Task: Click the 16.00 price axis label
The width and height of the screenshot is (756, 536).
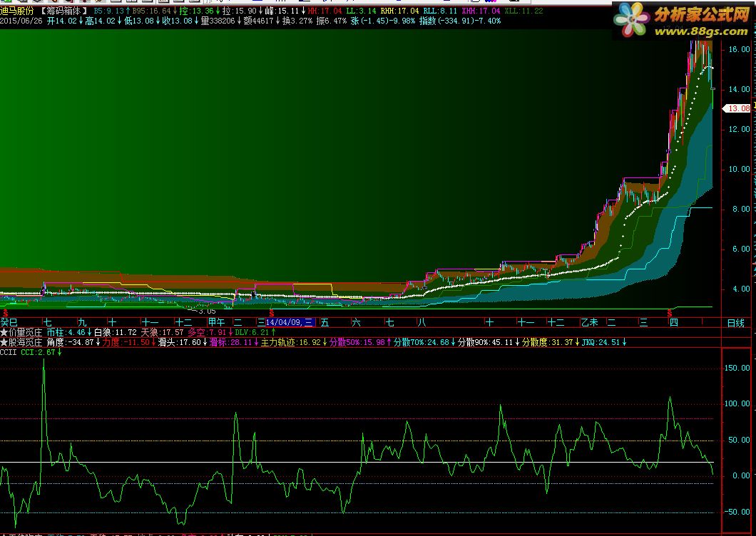Action: coord(739,49)
